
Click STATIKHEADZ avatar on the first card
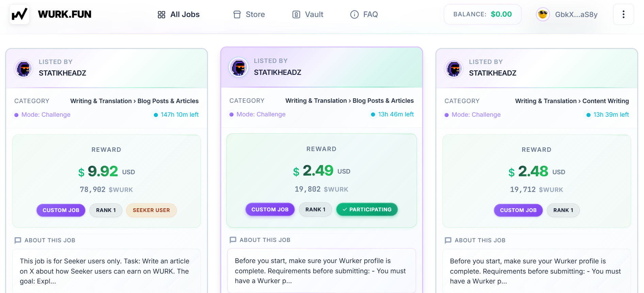(23, 68)
